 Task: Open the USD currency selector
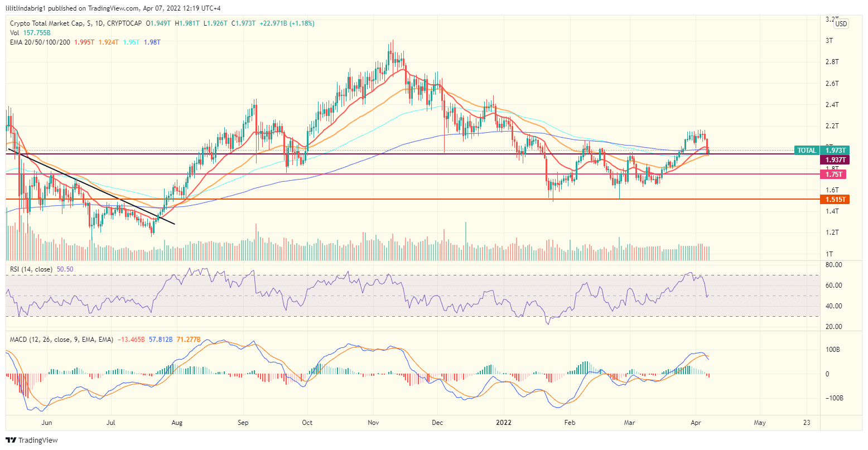pyautogui.click(x=840, y=24)
